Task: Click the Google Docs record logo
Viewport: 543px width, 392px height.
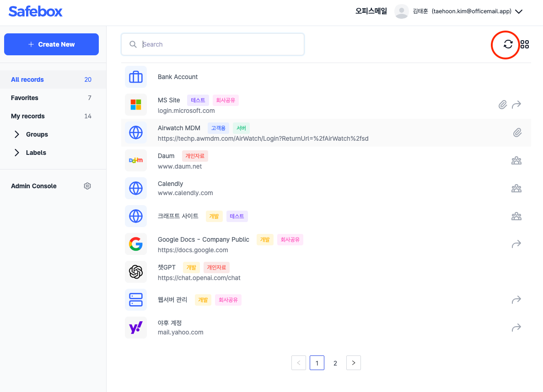Action: (x=136, y=244)
